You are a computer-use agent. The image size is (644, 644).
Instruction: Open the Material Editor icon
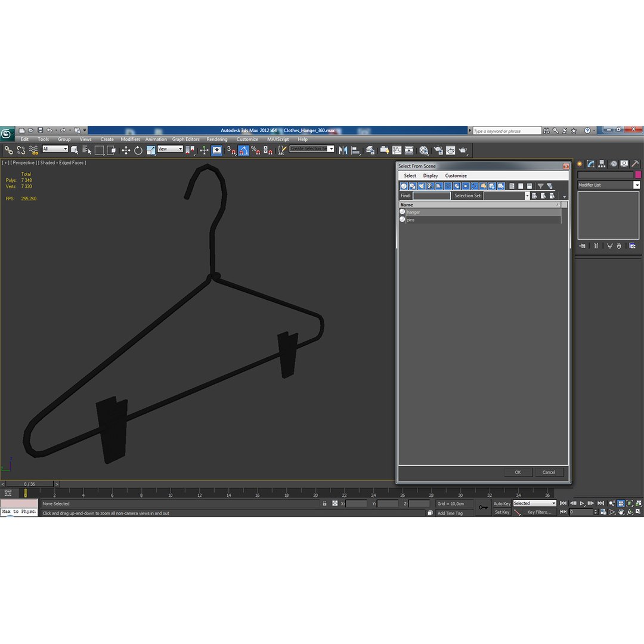pos(423,151)
